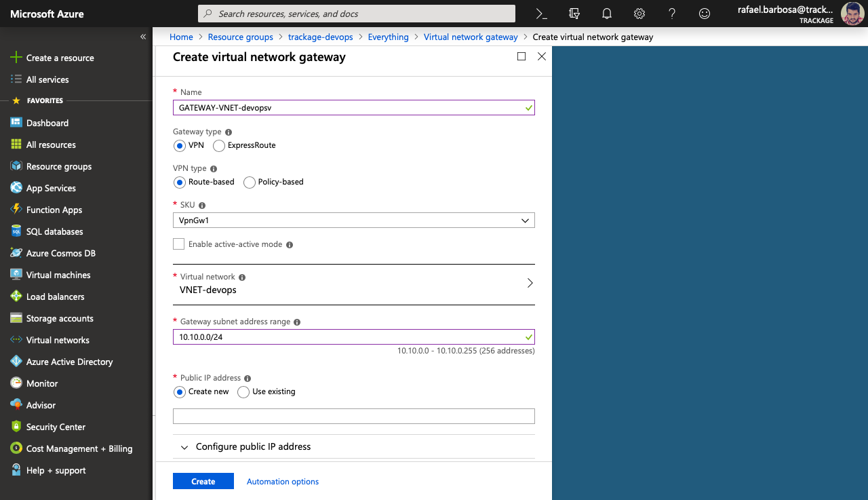Click the Cost Management + Billing icon
The image size is (868, 500).
click(16, 448)
